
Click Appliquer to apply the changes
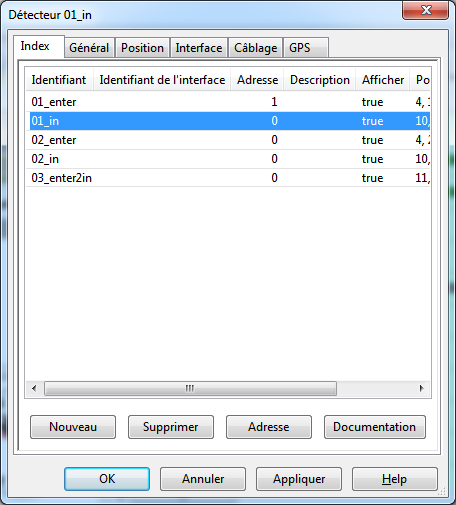coord(299,479)
